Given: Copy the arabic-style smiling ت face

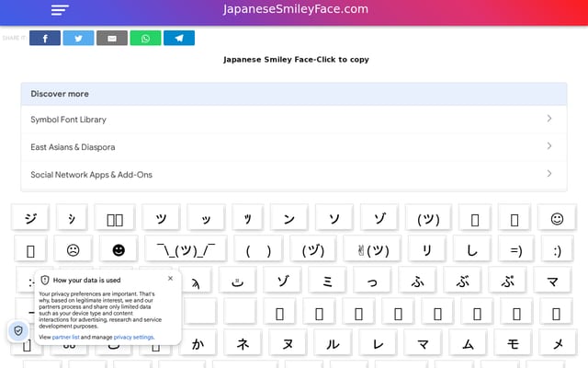Looking at the screenshot, I should [237, 281].
